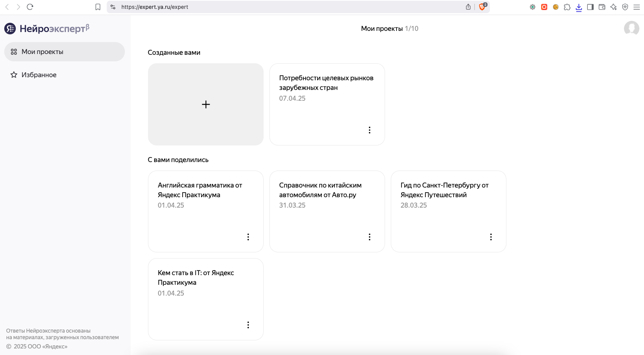Click the orange cookie extension icon

[556, 7]
